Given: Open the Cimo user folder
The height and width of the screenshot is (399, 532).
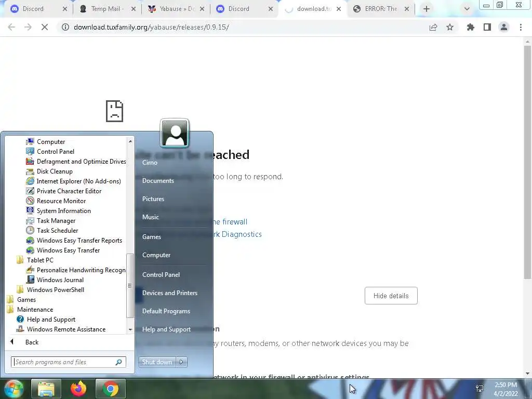Looking at the screenshot, I should (x=150, y=163).
